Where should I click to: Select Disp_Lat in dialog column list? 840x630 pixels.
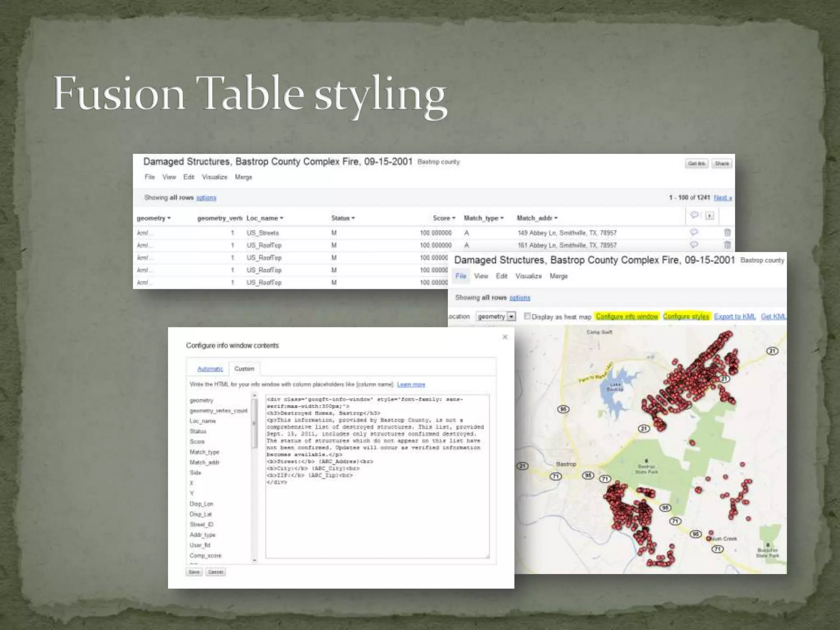[x=201, y=514]
